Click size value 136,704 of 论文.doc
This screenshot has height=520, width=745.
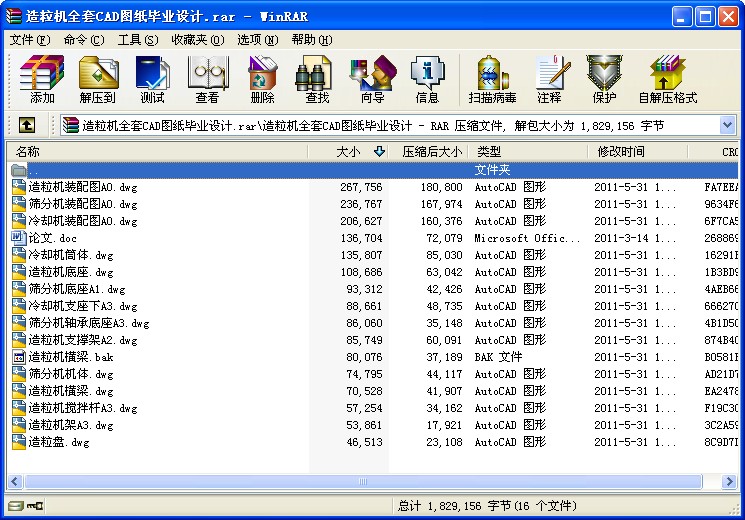point(361,238)
